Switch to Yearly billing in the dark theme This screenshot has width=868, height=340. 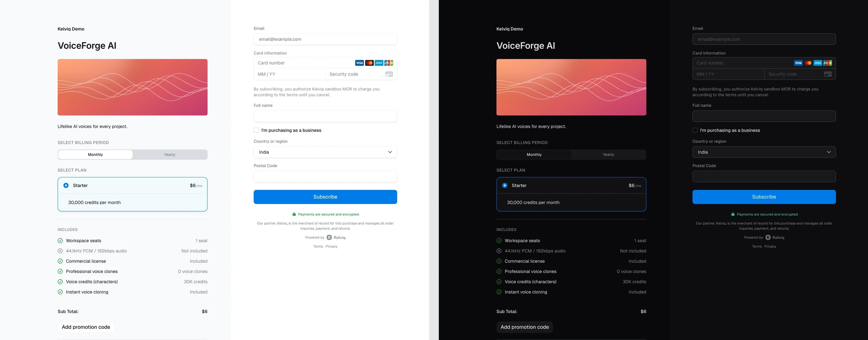click(608, 155)
